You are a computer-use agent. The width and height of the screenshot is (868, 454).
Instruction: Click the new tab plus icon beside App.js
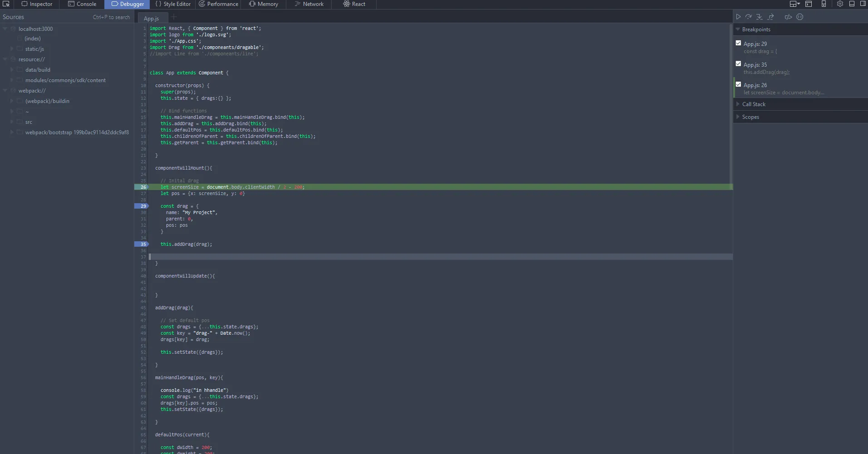[x=173, y=17]
